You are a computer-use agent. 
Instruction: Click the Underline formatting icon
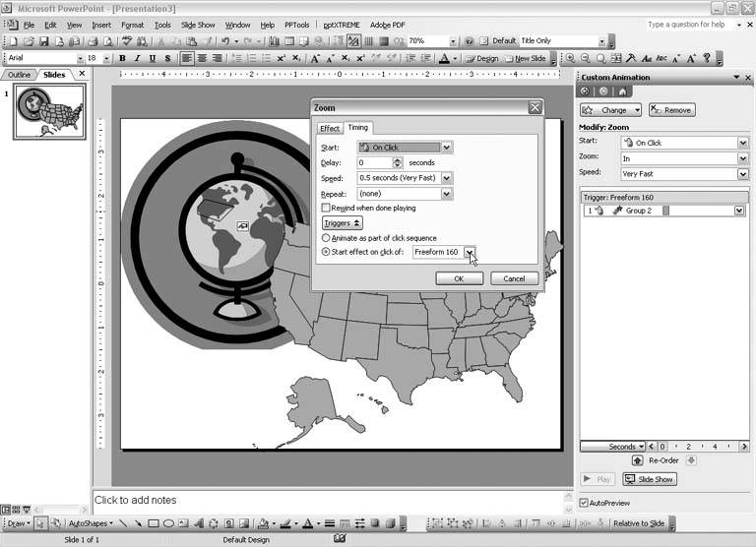coord(152,59)
